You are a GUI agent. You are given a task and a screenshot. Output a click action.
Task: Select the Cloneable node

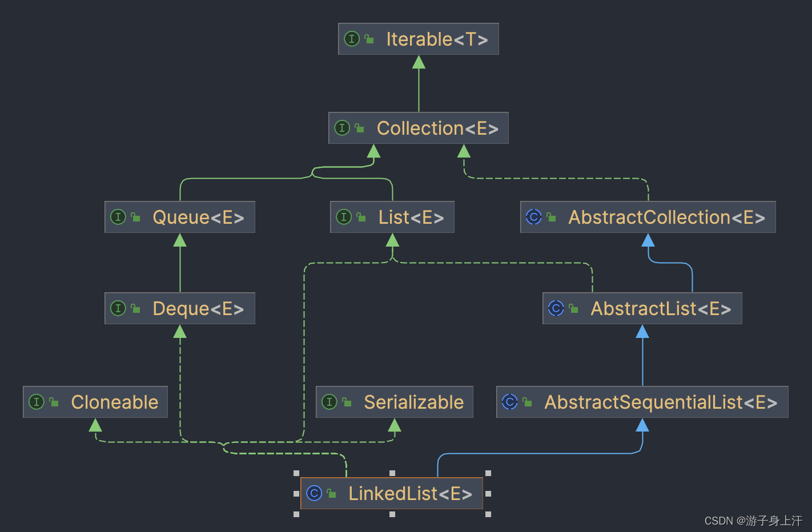coord(95,402)
